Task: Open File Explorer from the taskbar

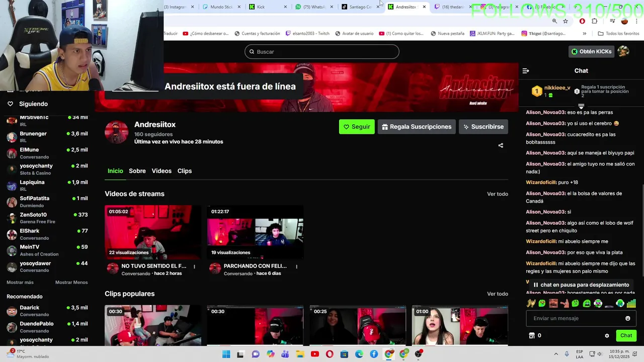Action: pos(300,354)
